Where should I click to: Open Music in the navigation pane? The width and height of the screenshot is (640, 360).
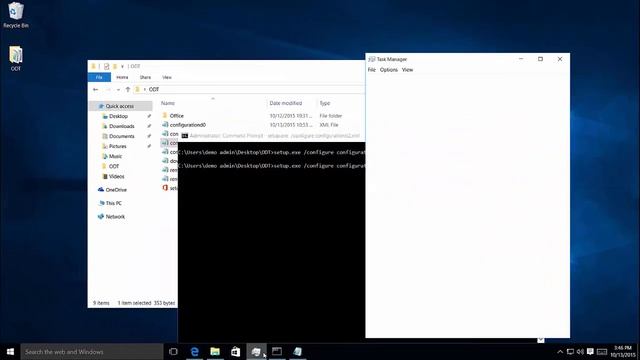pos(116,156)
